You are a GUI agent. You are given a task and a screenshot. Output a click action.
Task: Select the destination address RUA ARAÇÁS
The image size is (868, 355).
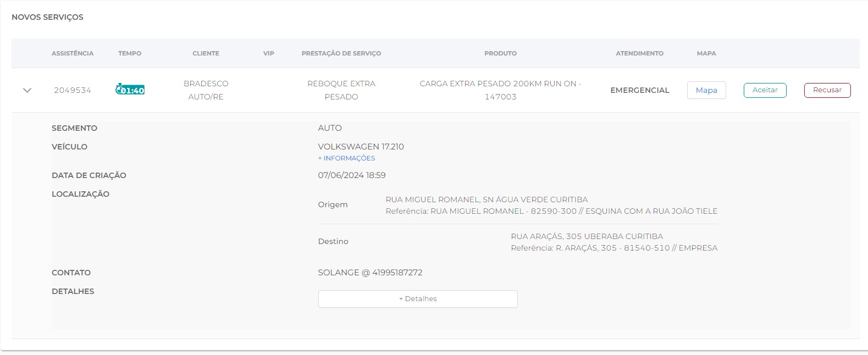[x=587, y=236]
